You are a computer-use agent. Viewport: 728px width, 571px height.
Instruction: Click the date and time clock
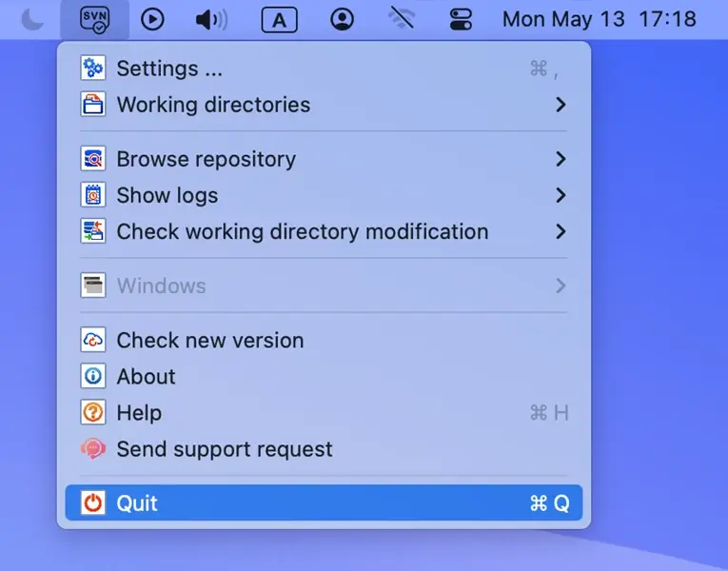[599, 19]
